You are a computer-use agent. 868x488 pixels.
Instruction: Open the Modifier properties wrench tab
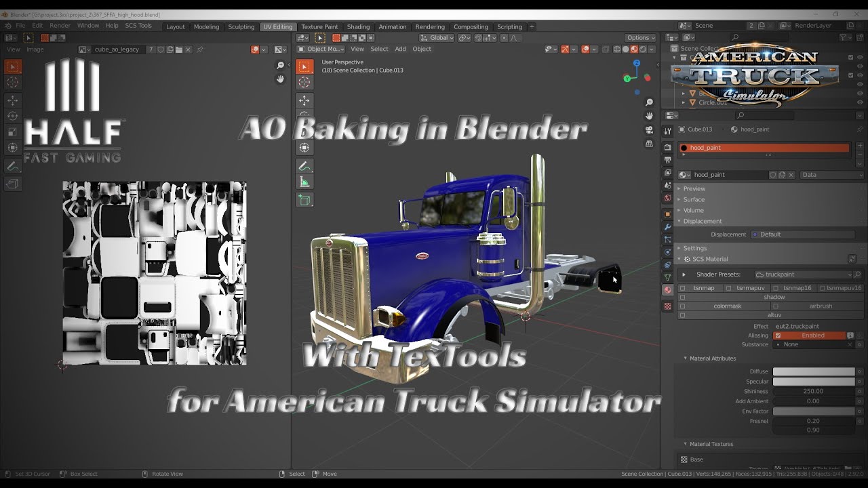point(668,226)
